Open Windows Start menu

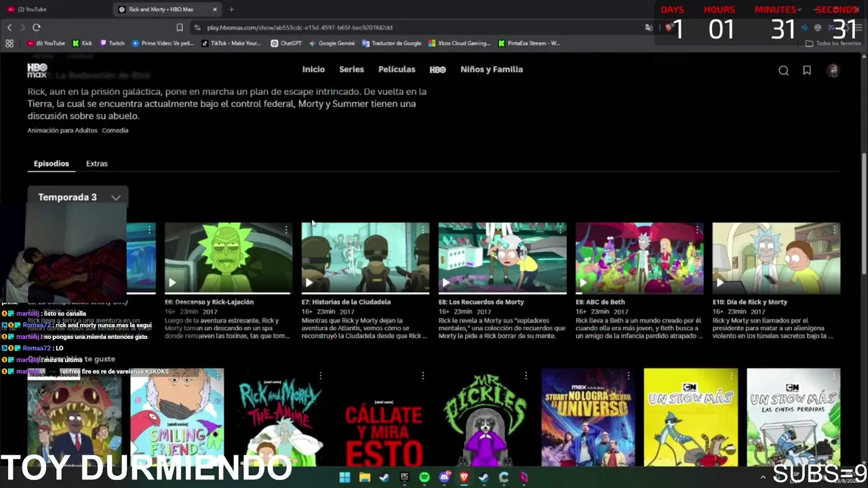click(344, 477)
